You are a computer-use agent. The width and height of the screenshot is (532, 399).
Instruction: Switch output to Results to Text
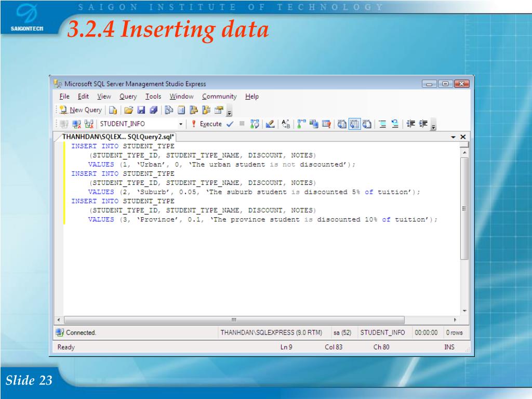point(342,124)
